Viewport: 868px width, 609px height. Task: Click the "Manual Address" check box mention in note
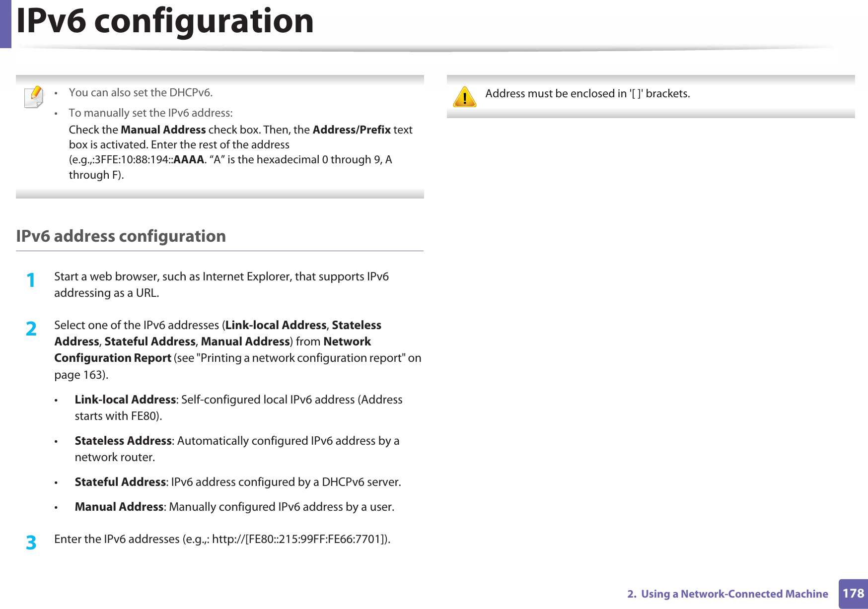click(x=163, y=130)
